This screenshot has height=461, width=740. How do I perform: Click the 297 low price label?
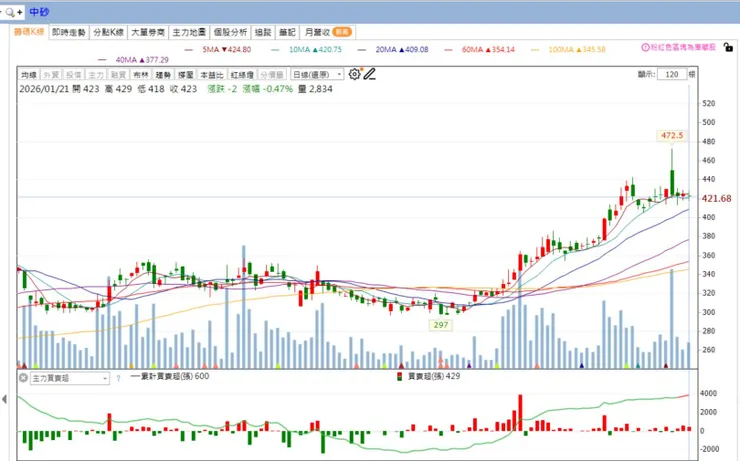tap(441, 325)
